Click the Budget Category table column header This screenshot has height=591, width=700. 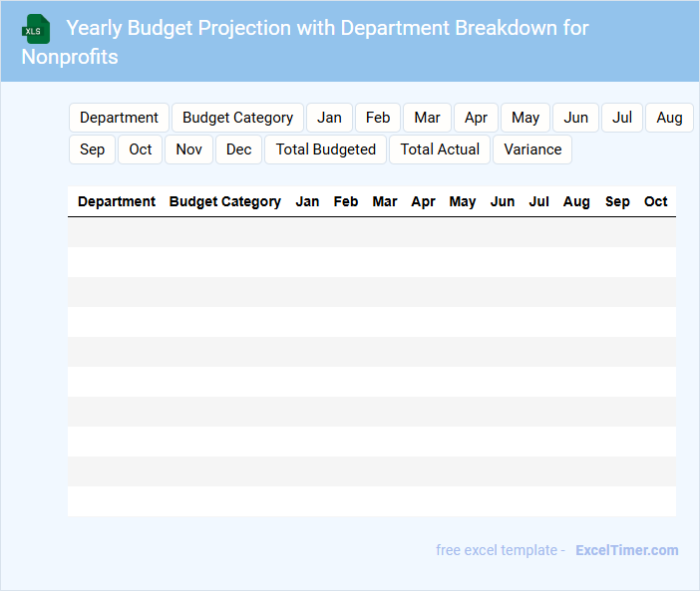point(225,201)
